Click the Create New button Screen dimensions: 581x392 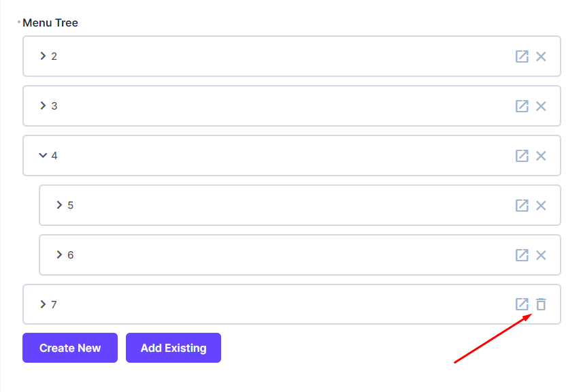pos(69,348)
